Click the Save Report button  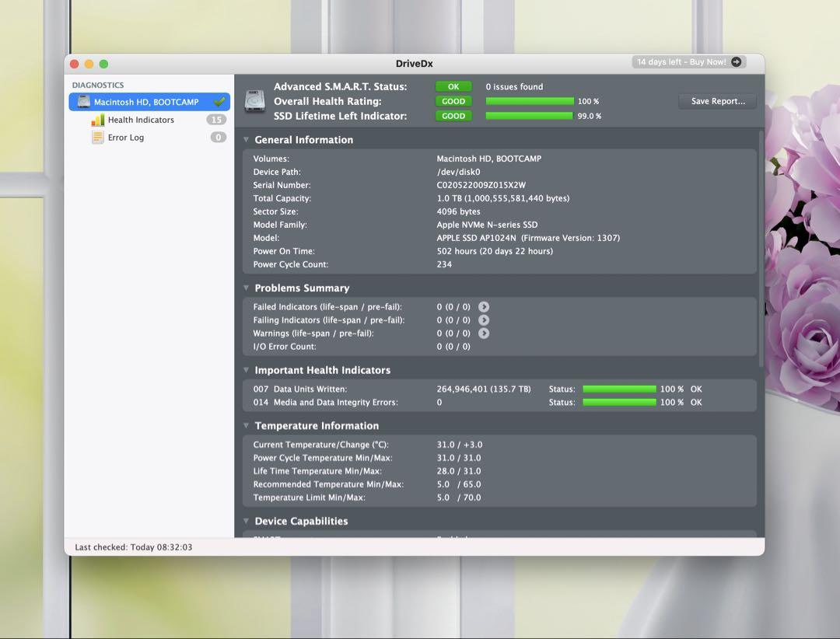718,101
